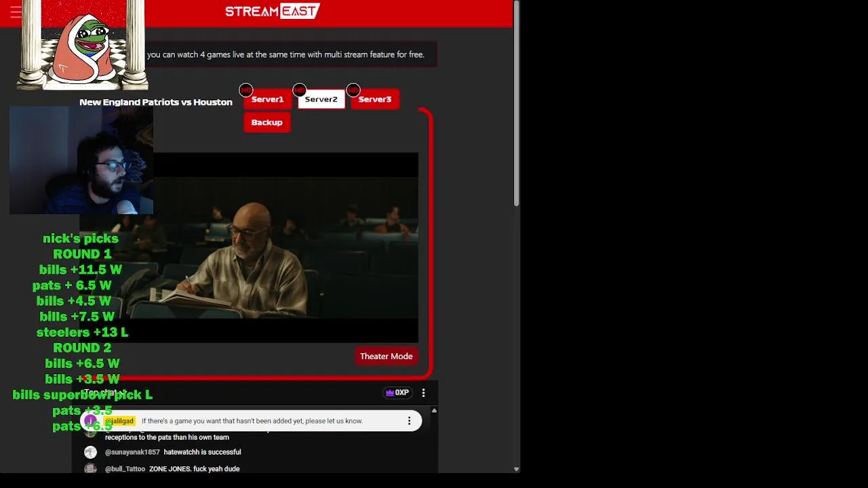This screenshot has height=488, width=868.
Task: Switch to Server3 stream
Action: coord(375,99)
